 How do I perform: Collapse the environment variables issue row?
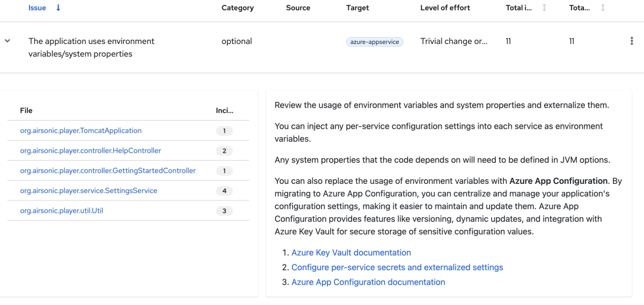[x=8, y=41]
